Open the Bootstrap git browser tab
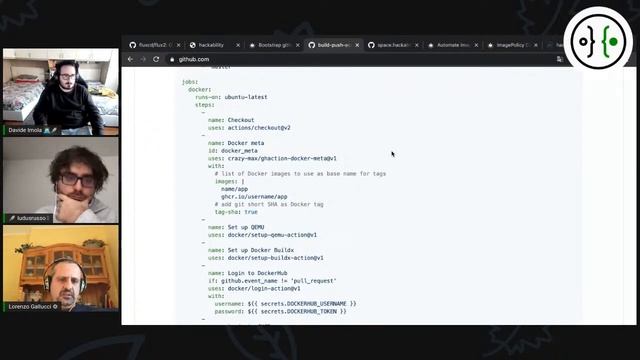The width and height of the screenshot is (640, 360). coord(274,45)
